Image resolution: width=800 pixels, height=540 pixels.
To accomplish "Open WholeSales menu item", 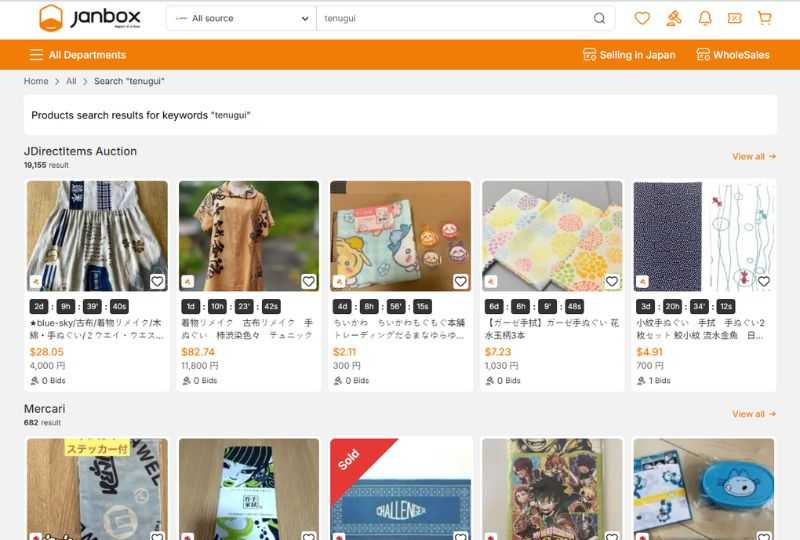I will 733,55.
